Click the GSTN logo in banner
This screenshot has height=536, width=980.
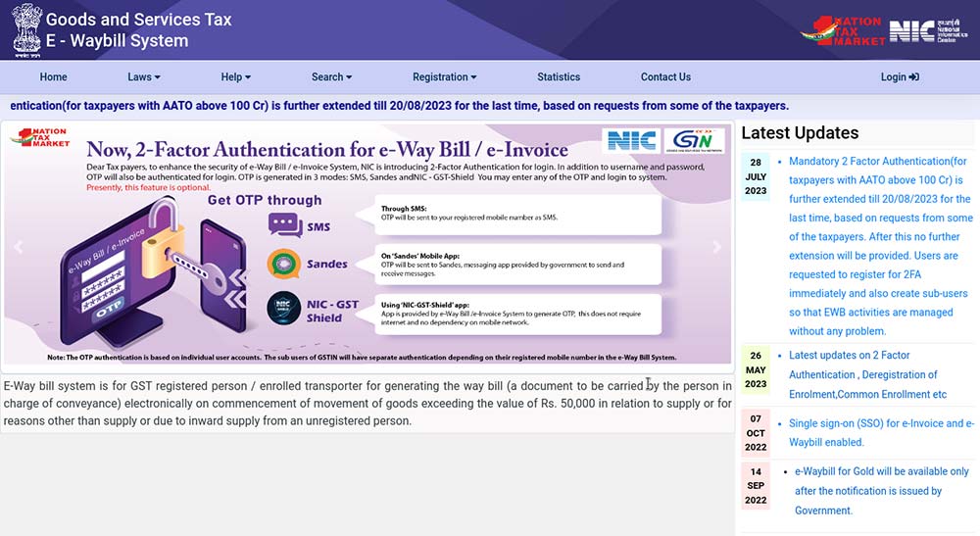click(694, 141)
